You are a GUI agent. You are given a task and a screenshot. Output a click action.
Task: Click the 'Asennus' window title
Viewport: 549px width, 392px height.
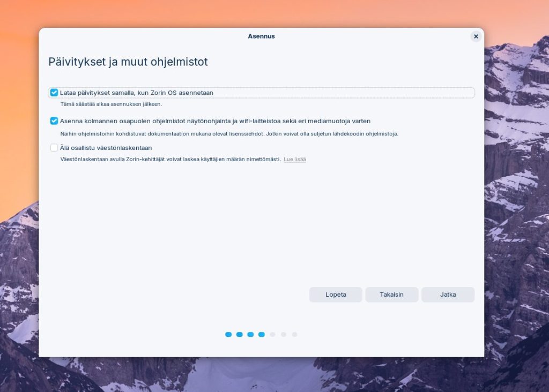coord(261,36)
